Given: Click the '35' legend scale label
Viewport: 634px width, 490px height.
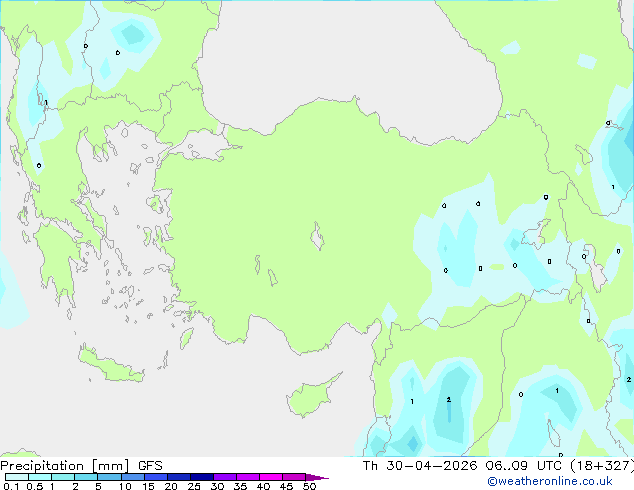Looking at the screenshot, I should [240, 486].
